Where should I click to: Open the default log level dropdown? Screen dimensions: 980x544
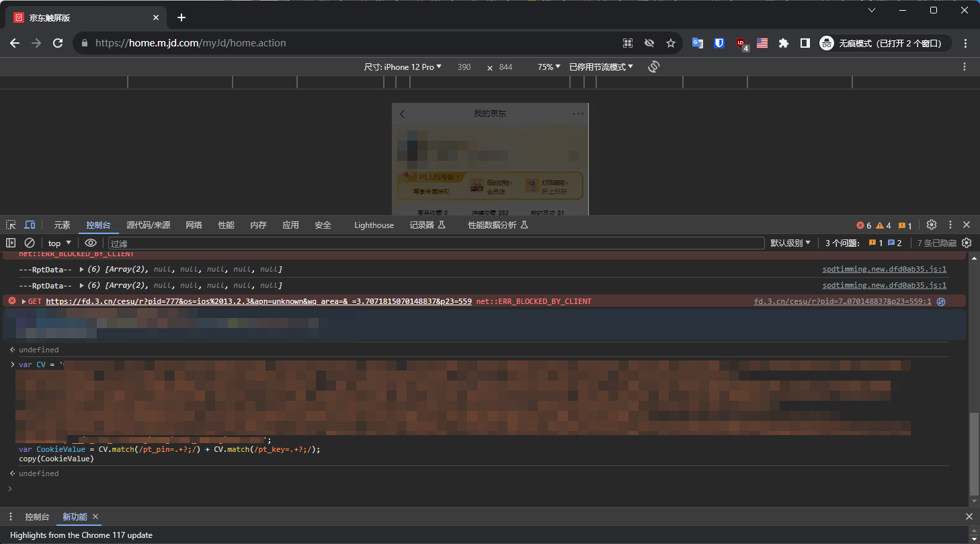pos(790,243)
